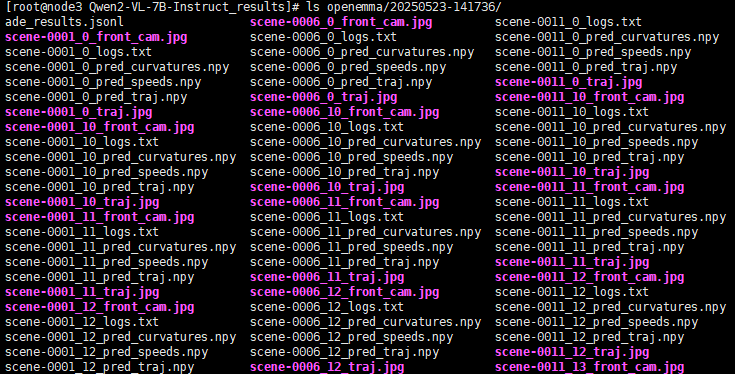Select scene-0001_0_front_cam.jpg in the listing
735x374 pixels.
[x=96, y=37]
